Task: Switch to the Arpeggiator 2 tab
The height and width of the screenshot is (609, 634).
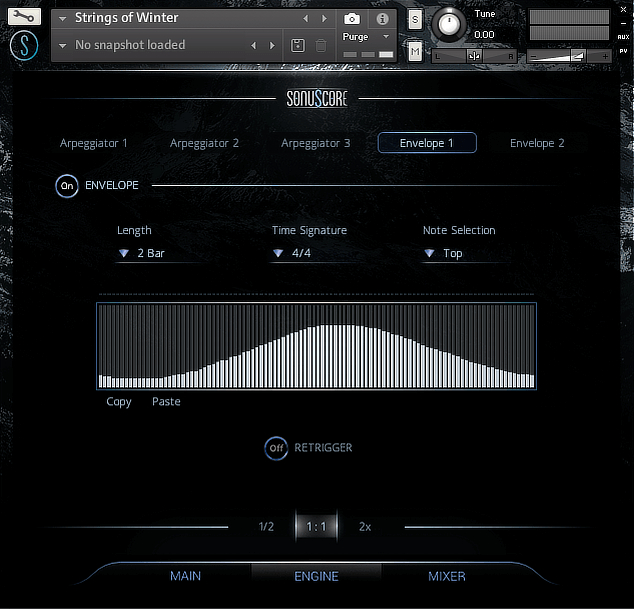Action: [204, 143]
